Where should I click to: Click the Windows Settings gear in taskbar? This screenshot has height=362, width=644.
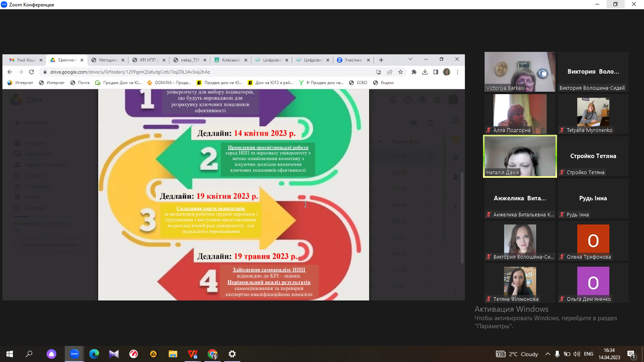click(x=232, y=354)
